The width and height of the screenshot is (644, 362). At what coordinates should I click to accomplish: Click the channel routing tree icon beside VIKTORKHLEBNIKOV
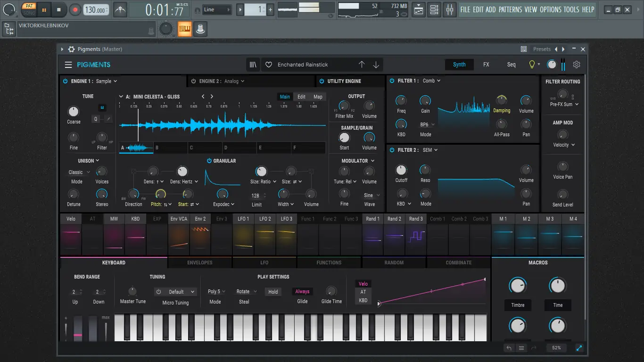point(9,29)
